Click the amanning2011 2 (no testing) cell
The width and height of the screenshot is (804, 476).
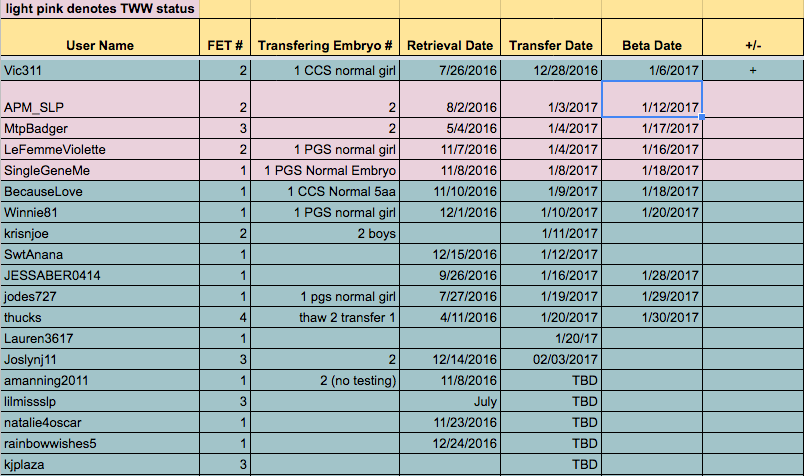tap(325, 381)
